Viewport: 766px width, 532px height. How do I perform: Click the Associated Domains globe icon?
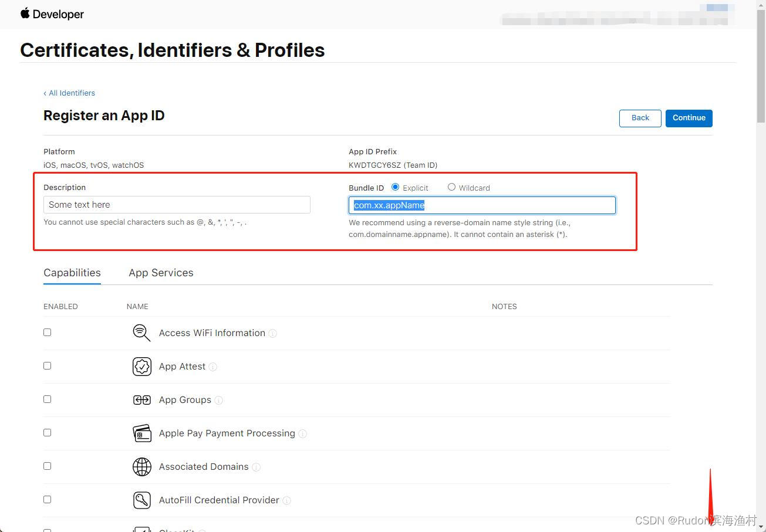click(x=141, y=467)
